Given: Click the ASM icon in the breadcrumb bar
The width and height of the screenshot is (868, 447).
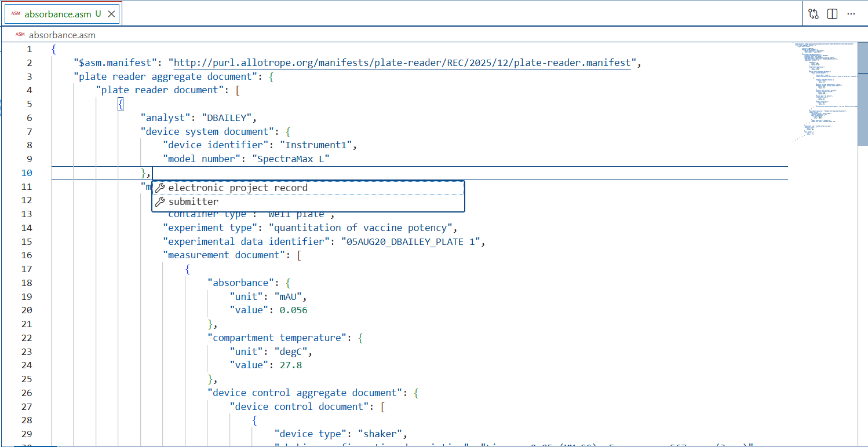Looking at the screenshot, I should pos(20,35).
